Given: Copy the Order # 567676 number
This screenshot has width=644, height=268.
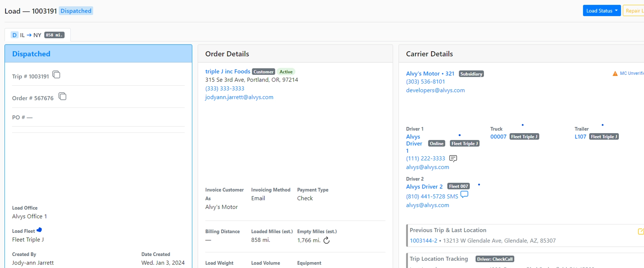Looking at the screenshot, I should (62, 96).
